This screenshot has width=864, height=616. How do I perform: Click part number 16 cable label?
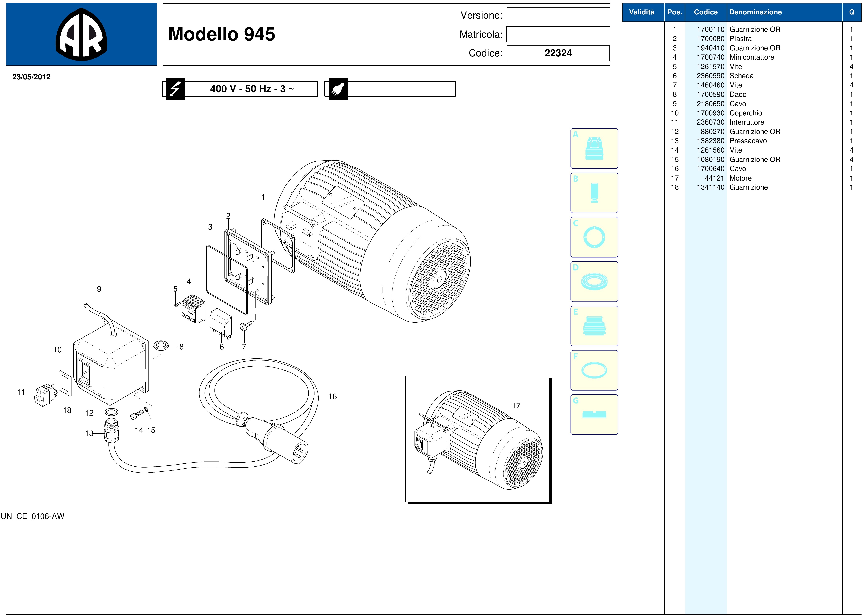pyautogui.click(x=333, y=397)
